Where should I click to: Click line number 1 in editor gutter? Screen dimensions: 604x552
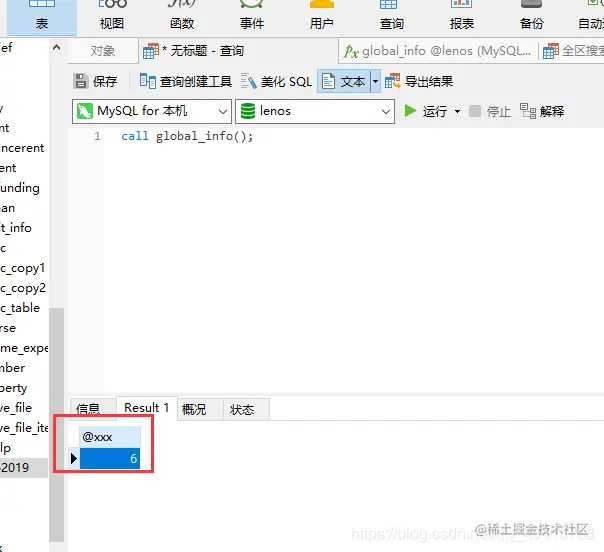tap(97, 136)
